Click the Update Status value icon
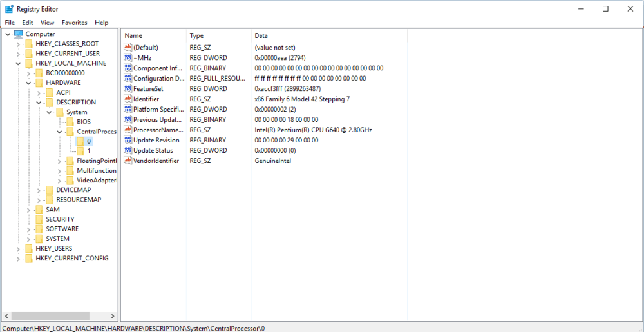This screenshot has width=644, height=332. tap(128, 150)
